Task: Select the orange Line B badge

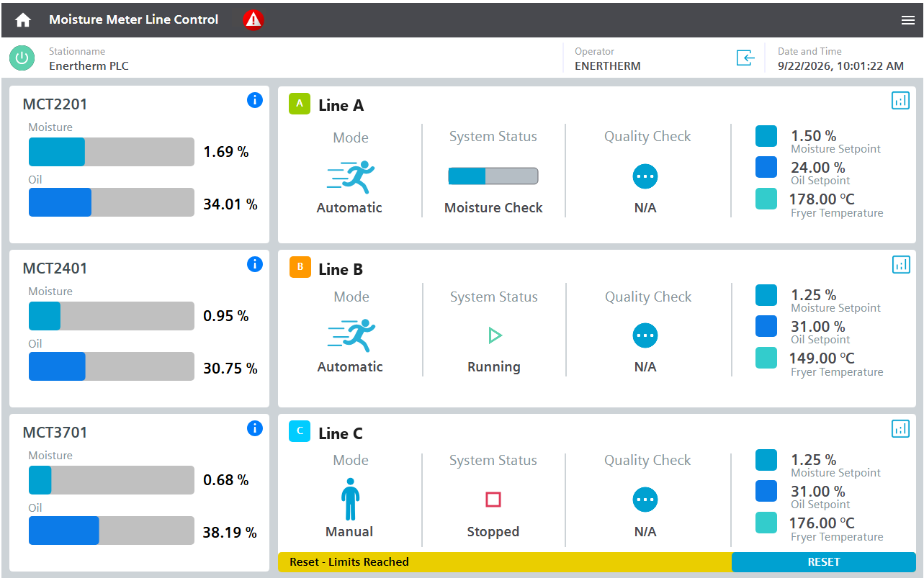Action: tap(300, 267)
